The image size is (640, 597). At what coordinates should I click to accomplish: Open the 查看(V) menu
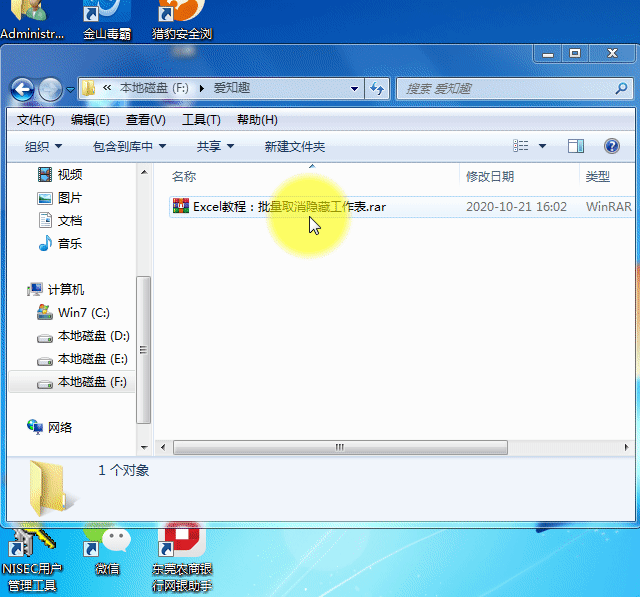tap(146, 120)
